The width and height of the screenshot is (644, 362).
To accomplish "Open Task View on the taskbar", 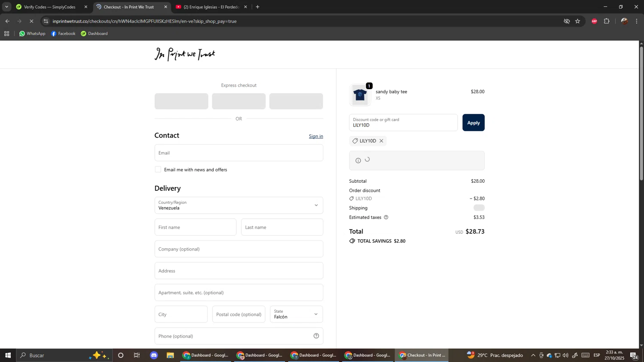I will coord(137,355).
